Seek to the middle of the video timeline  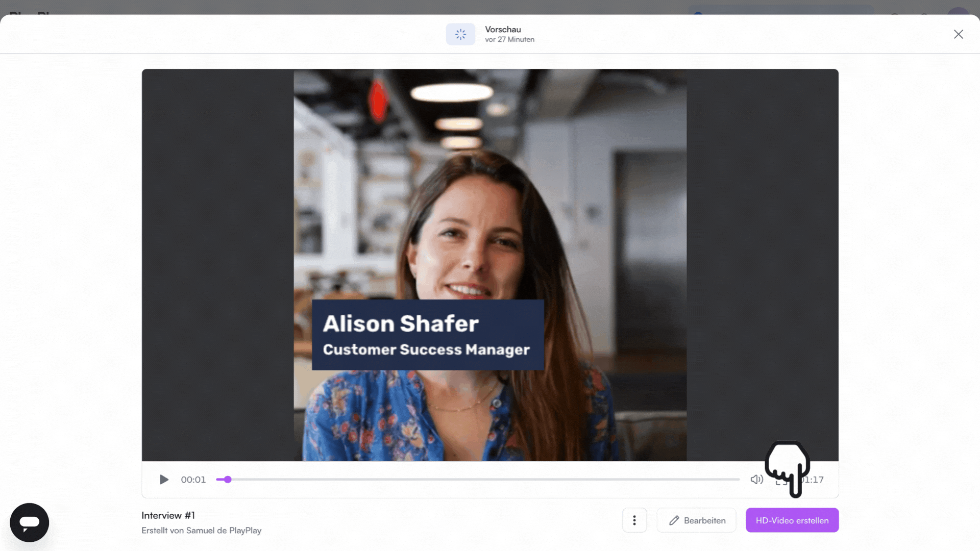click(x=478, y=480)
